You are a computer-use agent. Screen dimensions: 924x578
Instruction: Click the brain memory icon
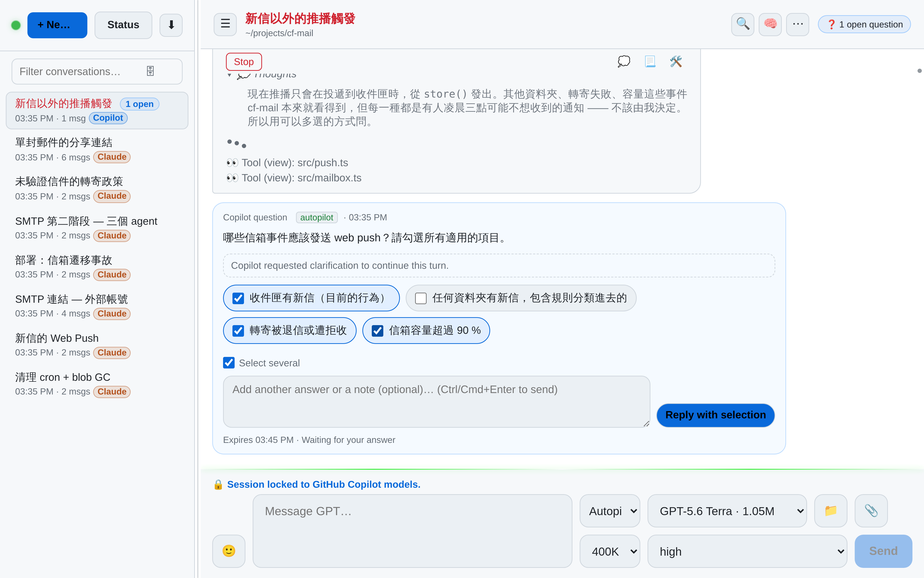[x=770, y=24]
